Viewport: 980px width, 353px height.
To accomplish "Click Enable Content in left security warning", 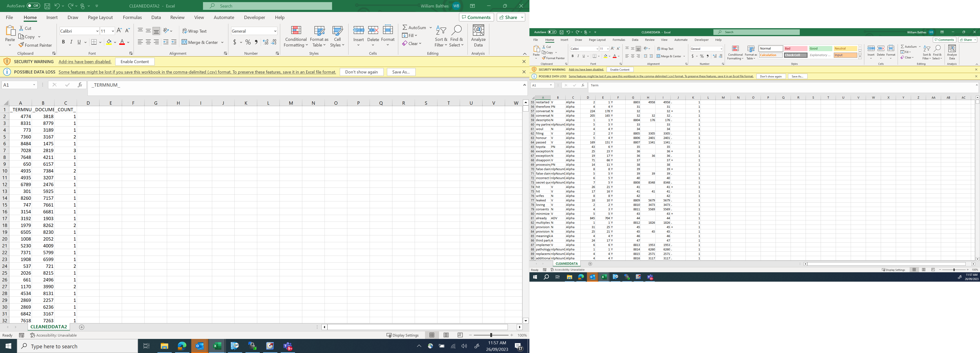I will pyautogui.click(x=135, y=62).
